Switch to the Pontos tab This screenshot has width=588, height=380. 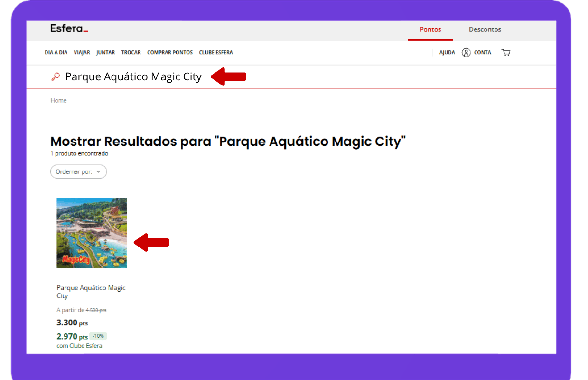[x=430, y=29]
